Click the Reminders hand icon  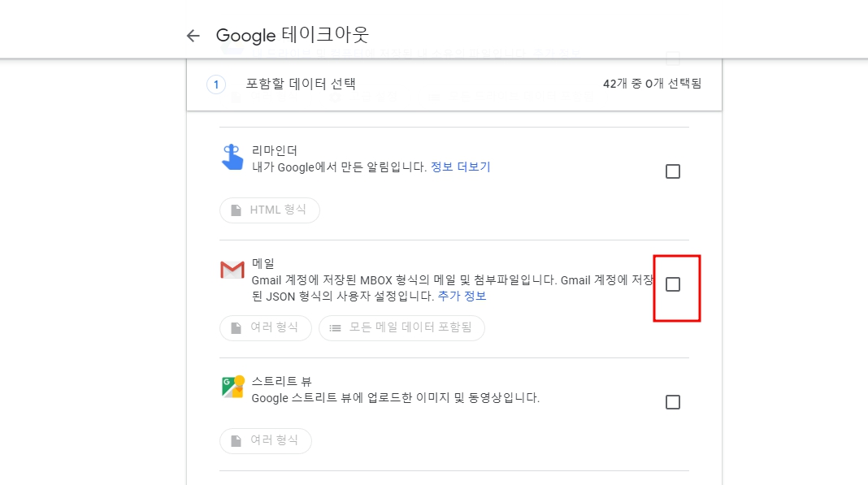[232, 158]
